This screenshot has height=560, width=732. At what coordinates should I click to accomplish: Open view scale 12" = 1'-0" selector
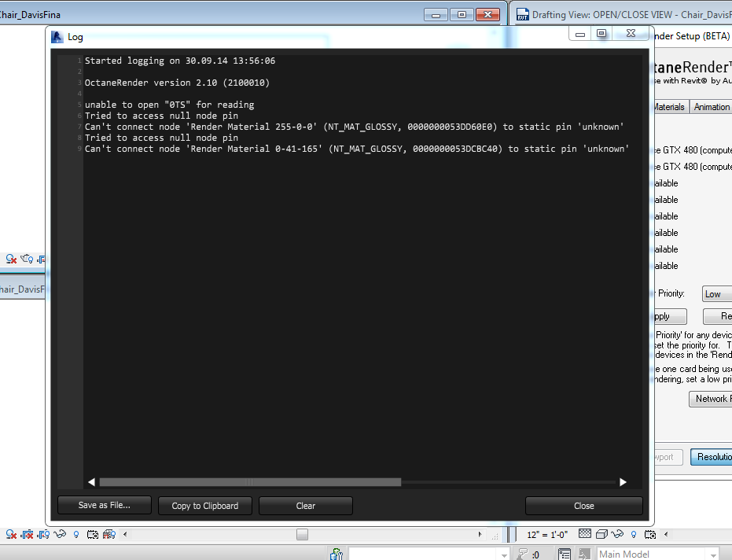pos(547,535)
